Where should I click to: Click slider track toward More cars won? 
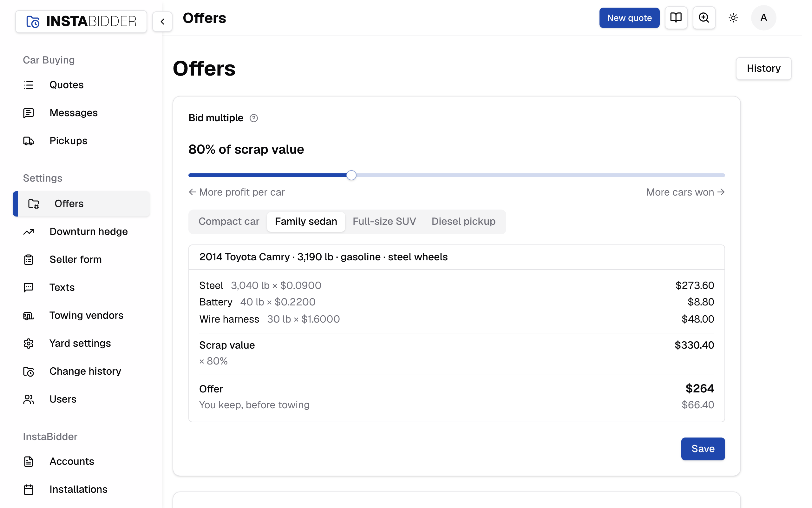540,175
